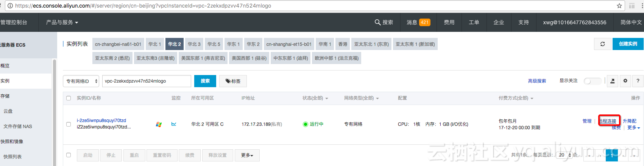Click the 续费 link in instance row
Viewport: 644px width, 166px height.
(616, 128)
